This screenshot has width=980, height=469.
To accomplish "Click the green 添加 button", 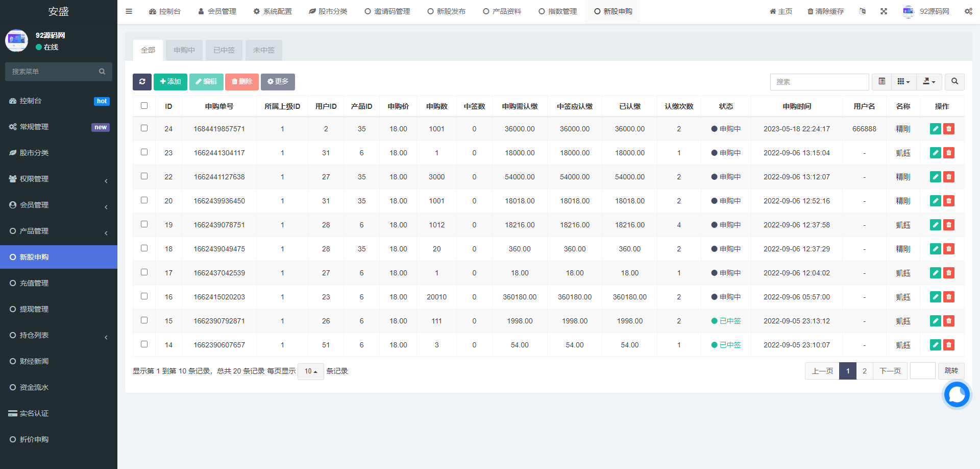I will pyautogui.click(x=170, y=82).
